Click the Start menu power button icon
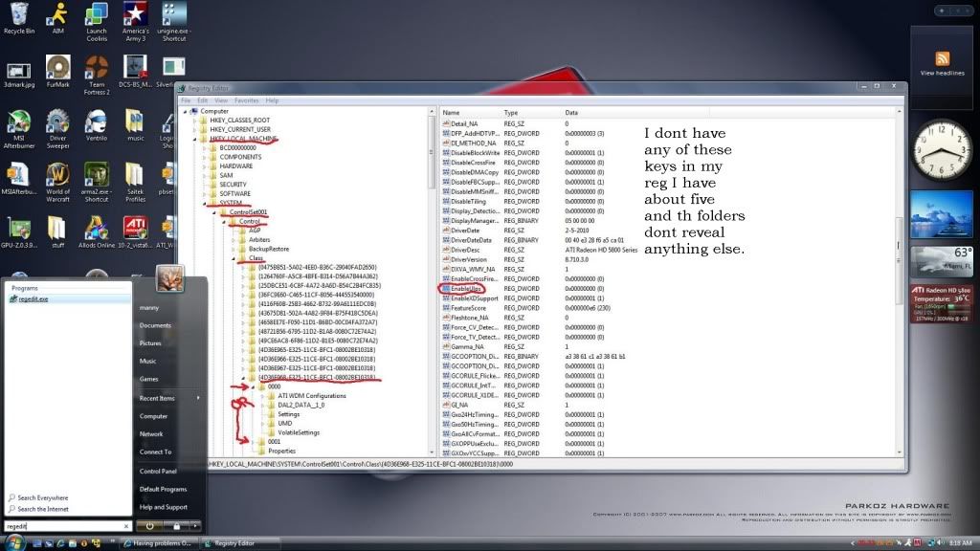Viewport: 980px width, 551px height. click(x=149, y=526)
